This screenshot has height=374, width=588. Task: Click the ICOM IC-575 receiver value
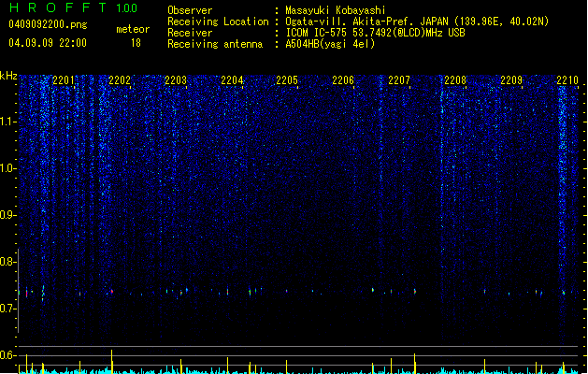pyautogui.click(x=375, y=33)
